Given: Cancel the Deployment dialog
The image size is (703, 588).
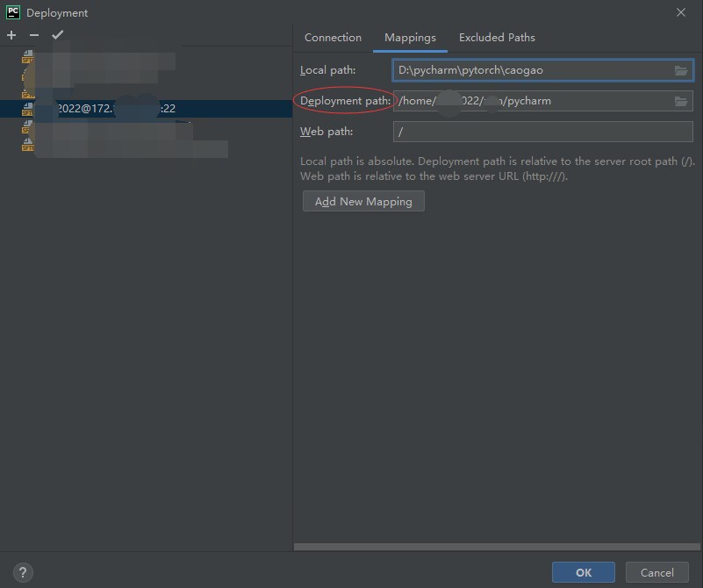Looking at the screenshot, I should pos(656,572).
